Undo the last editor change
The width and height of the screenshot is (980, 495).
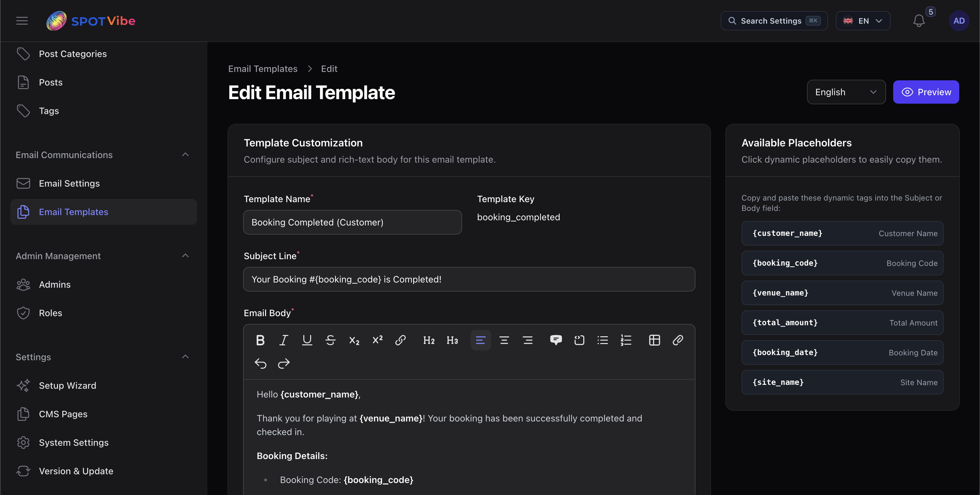pyautogui.click(x=260, y=363)
